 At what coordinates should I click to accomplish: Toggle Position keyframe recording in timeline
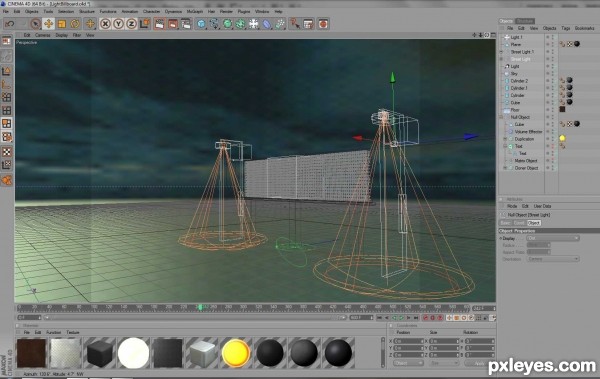pos(450,318)
